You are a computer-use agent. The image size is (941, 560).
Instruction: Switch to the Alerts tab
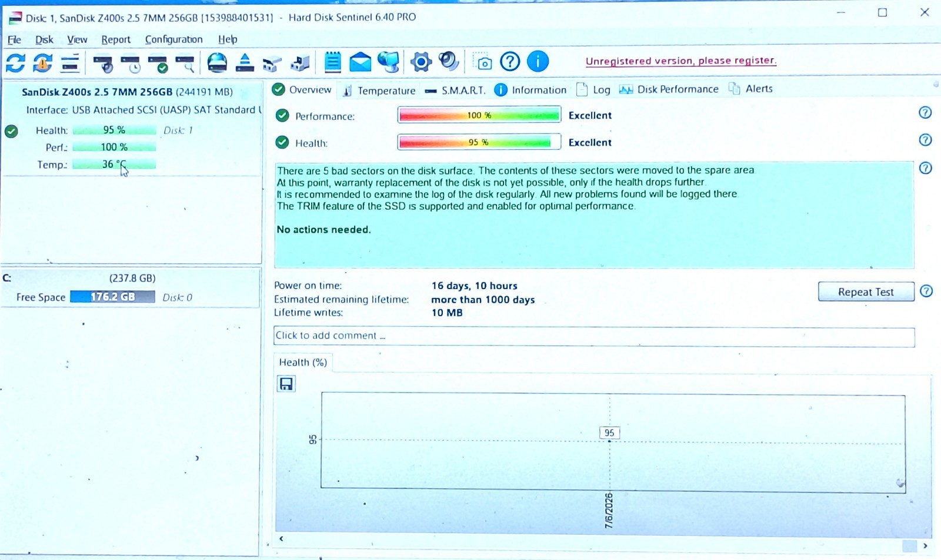[x=750, y=89]
